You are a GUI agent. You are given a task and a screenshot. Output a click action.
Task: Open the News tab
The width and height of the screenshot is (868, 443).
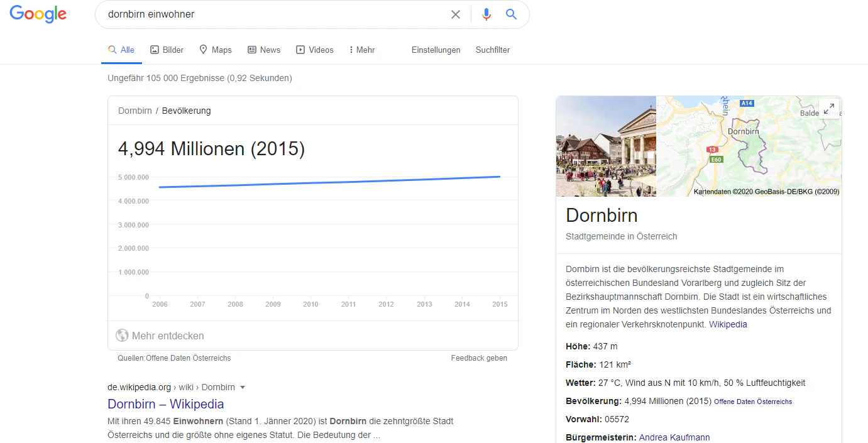(264, 50)
